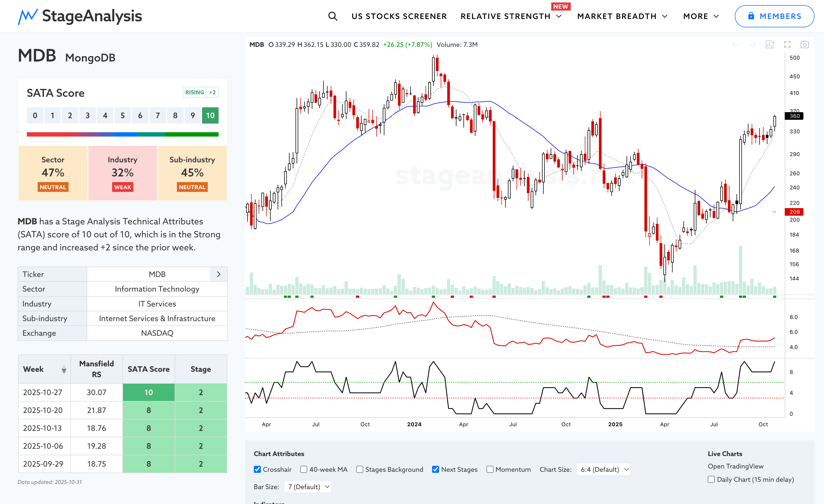Open the Market Breadth menu
Viewport: 824px width, 504px height.
(622, 16)
